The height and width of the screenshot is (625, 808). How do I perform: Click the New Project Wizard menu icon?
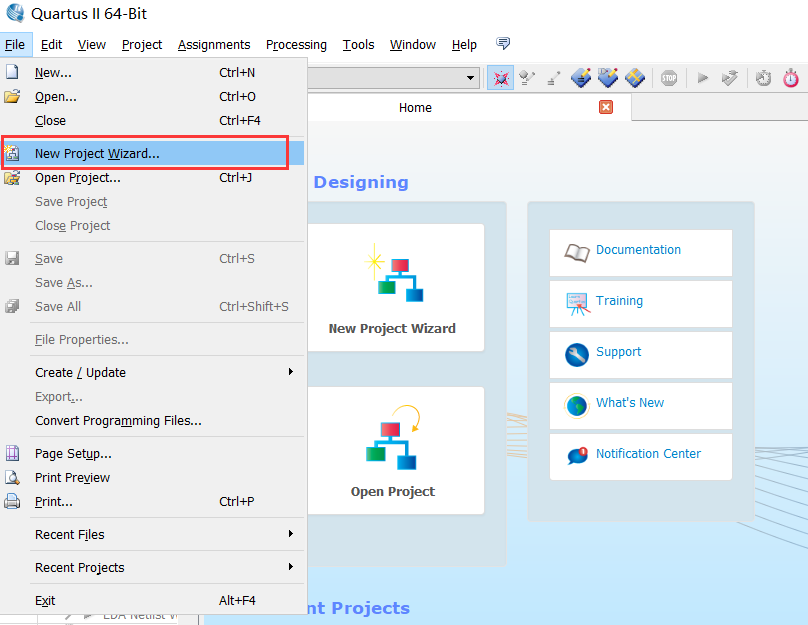tap(12, 153)
